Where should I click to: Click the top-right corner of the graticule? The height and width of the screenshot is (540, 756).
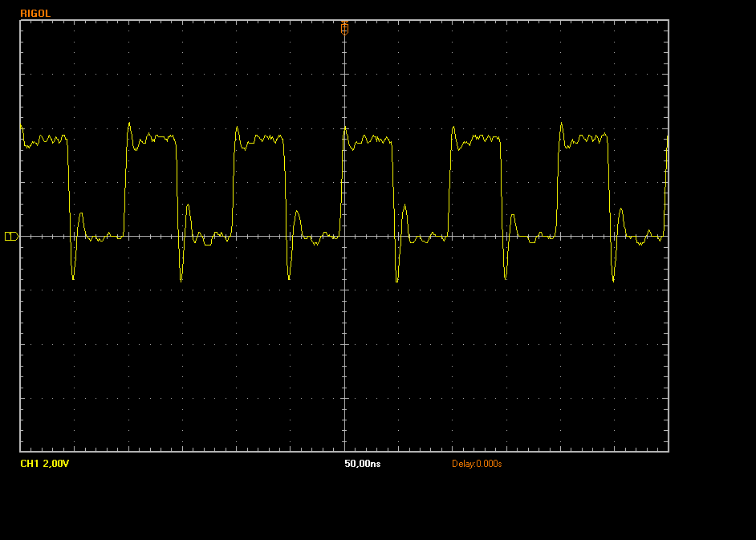[668, 20]
